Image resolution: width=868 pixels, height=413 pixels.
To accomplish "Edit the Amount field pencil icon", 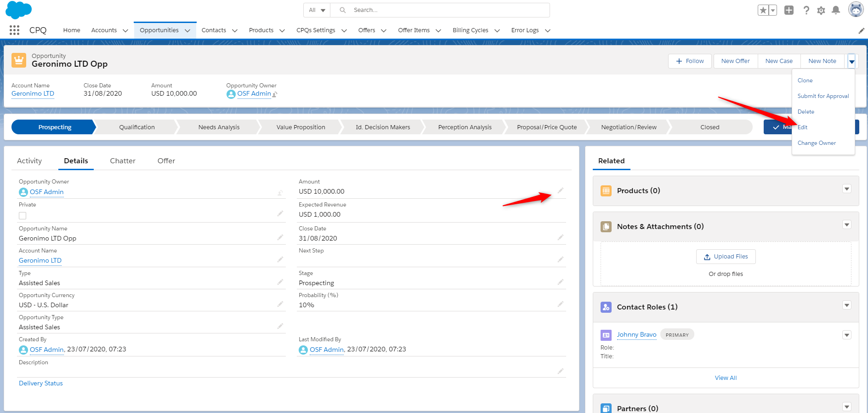I will tap(561, 190).
